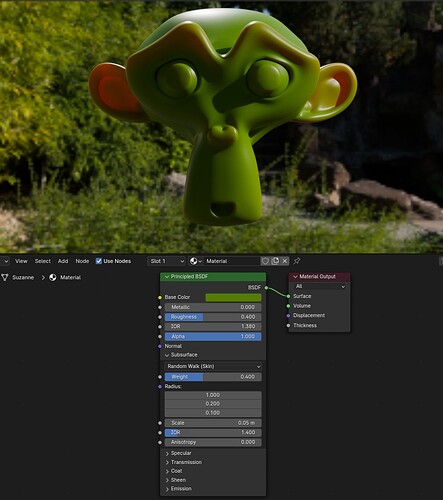Open the All target dropdown in Material Output
The height and width of the screenshot is (500, 443).
click(320, 286)
